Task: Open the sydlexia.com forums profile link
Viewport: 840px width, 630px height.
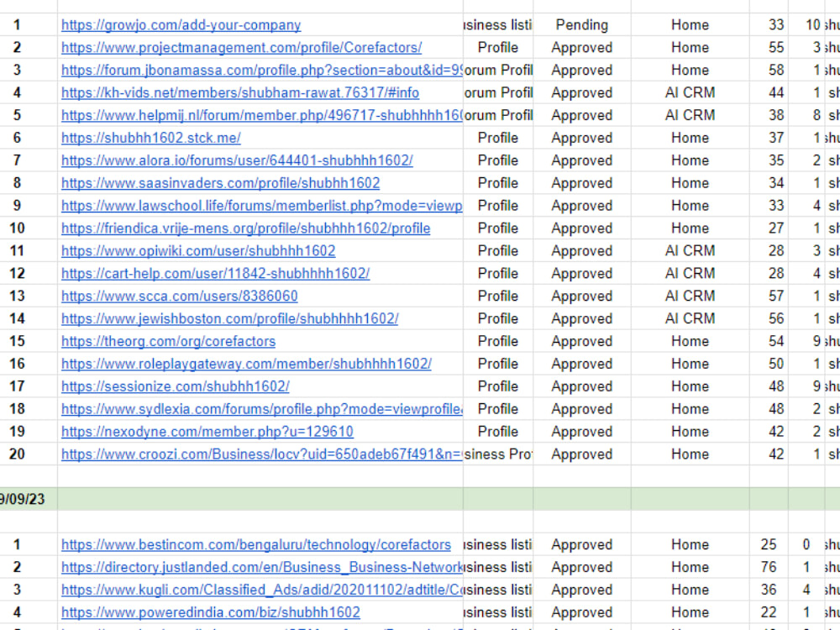Action: (261, 409)
